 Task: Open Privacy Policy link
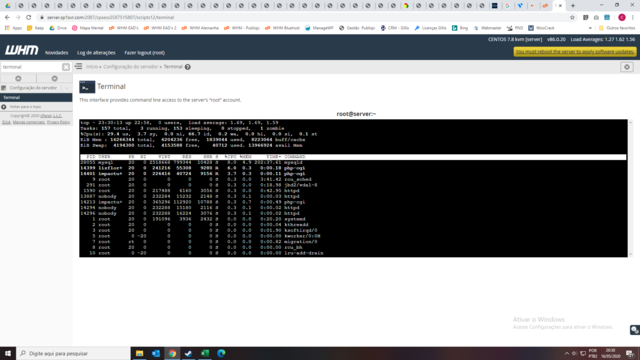click(58, 122)
